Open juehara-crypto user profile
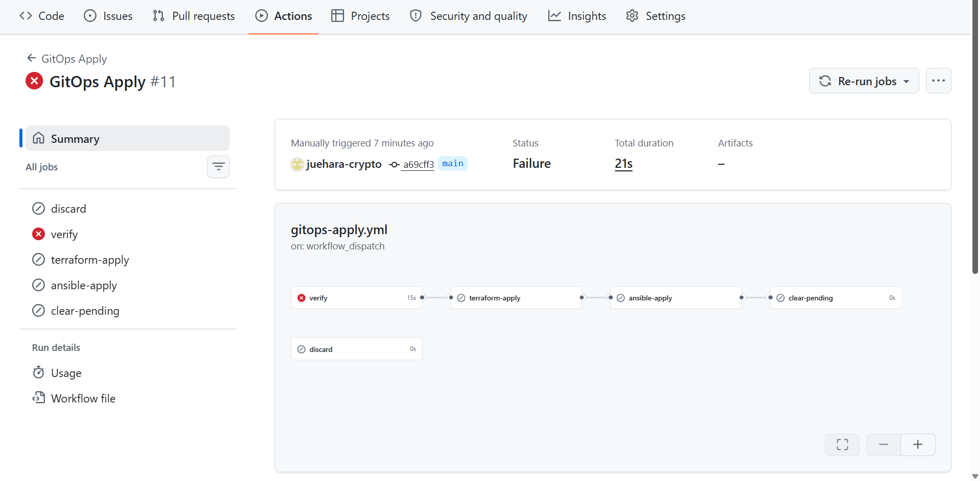980x481 pixels. point(344,164)
